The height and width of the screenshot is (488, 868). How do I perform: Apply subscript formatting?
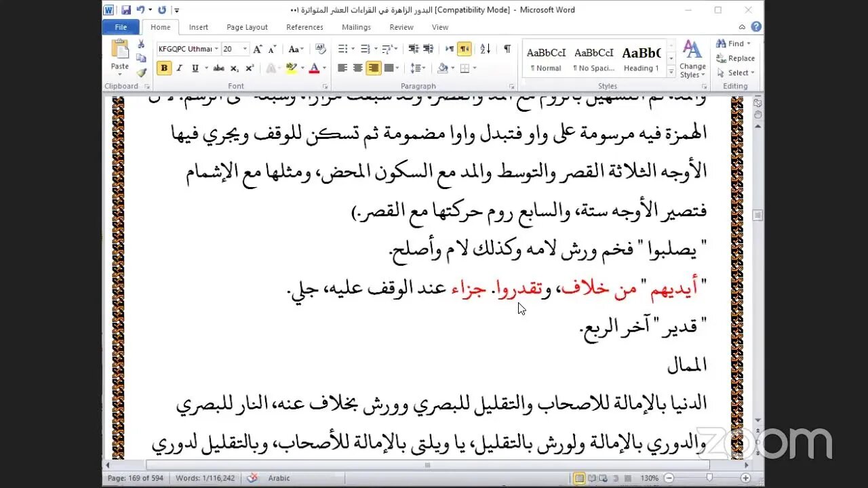[x=235, y=68]
